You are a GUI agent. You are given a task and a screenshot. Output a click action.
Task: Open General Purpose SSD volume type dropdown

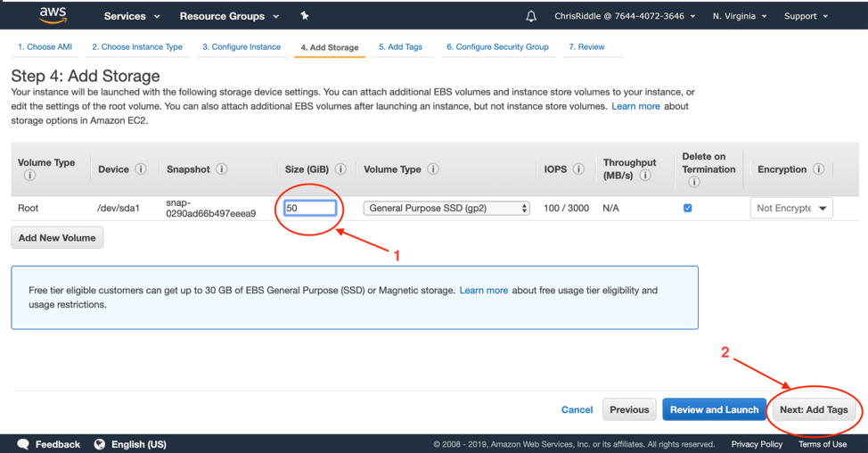click(446, 208)
